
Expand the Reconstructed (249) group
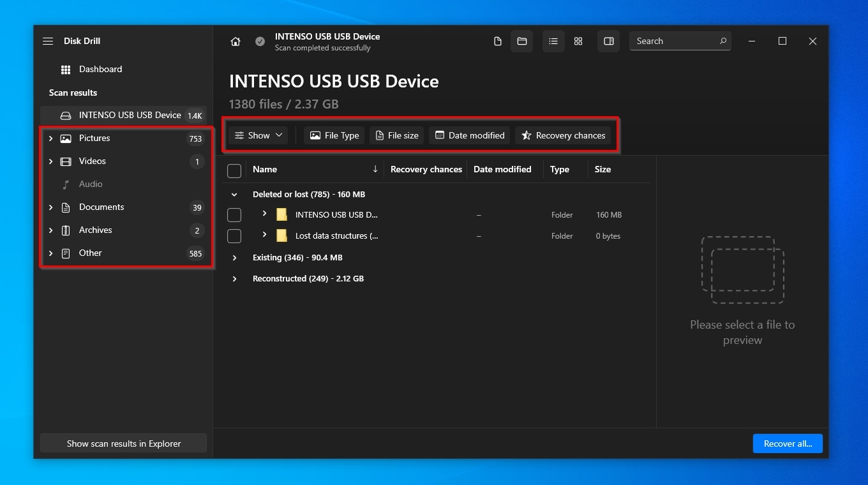pyautogui.click(x=234, y=279)
